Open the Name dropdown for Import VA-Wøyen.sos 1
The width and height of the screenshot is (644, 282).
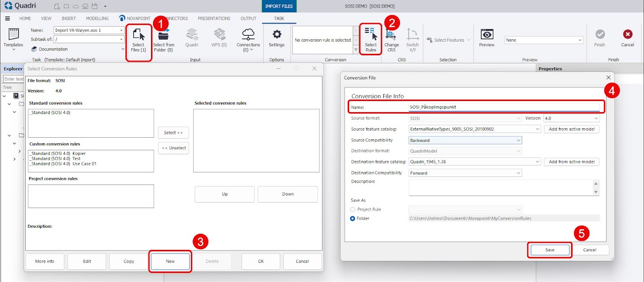pos(121,30)
